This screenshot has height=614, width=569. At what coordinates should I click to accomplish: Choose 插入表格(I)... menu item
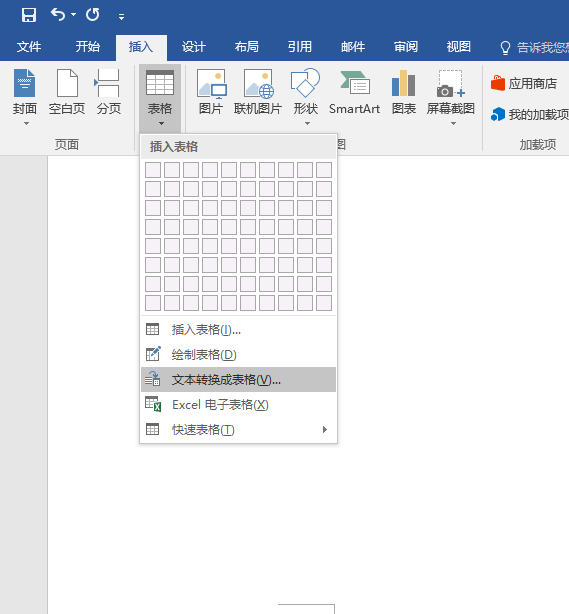[x=238, y=330]
